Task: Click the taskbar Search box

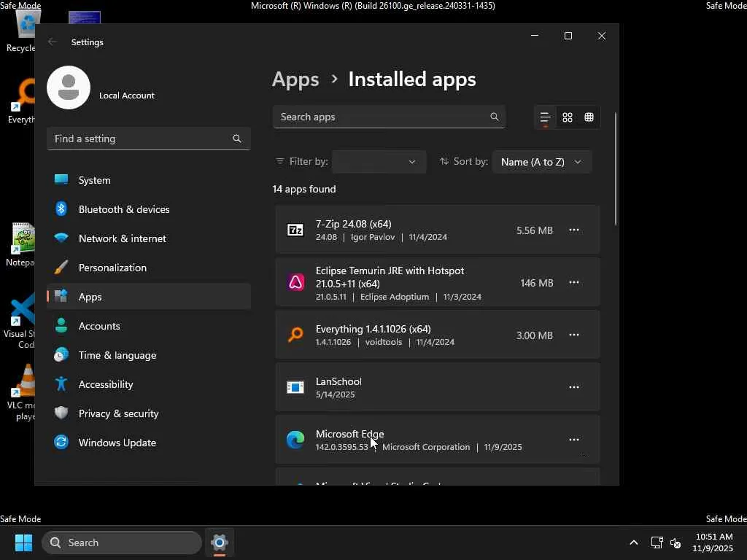Action: [122, 542]
